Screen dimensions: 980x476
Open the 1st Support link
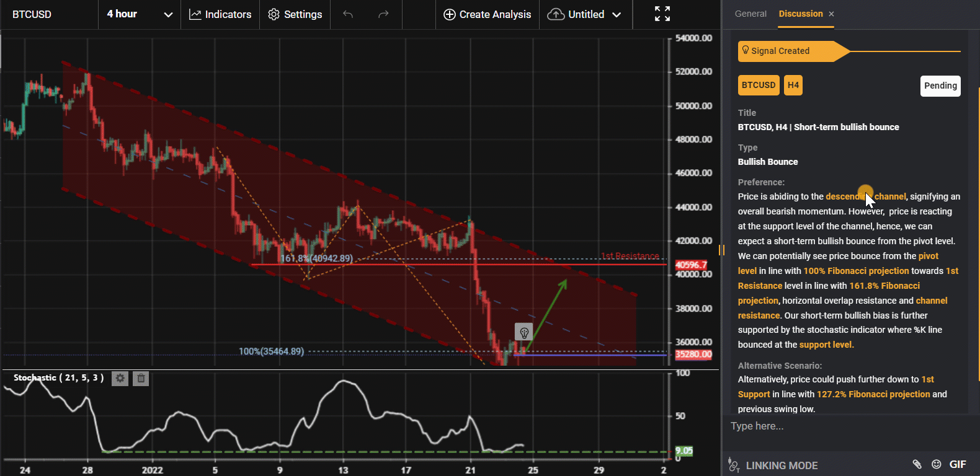tap(835, 387)
